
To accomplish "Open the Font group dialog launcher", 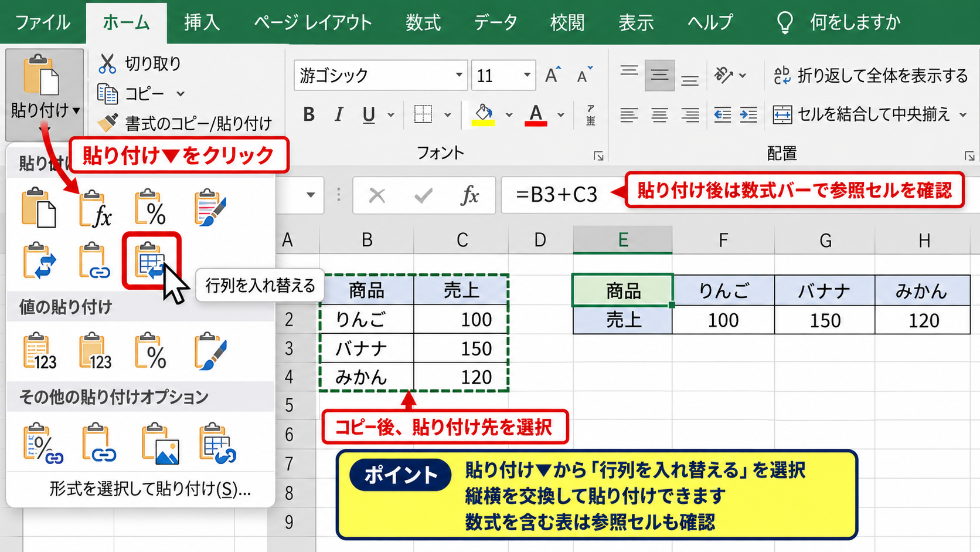I will click(598, 155).
